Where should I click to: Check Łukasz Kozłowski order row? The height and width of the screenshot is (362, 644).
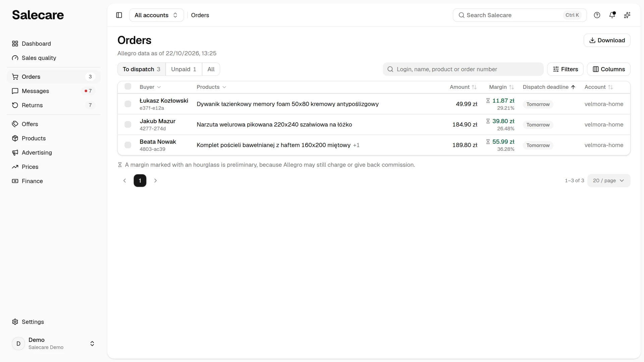128,104
